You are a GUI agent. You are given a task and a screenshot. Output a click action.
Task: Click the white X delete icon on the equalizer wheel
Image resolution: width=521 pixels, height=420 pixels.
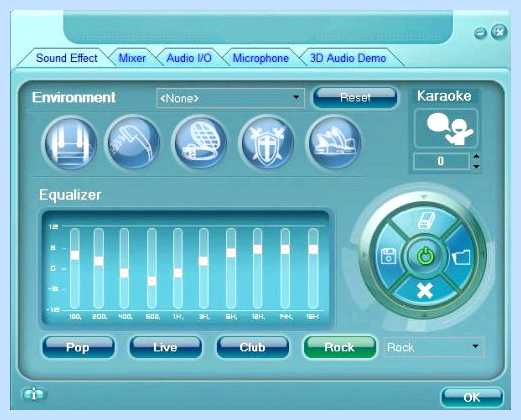click(x=425, y=290)
